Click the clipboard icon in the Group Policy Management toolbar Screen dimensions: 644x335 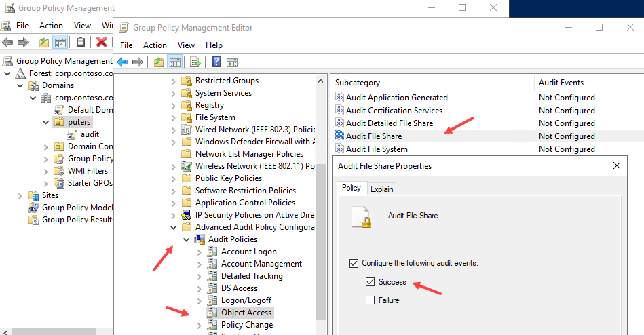click(x=81, y=42)
